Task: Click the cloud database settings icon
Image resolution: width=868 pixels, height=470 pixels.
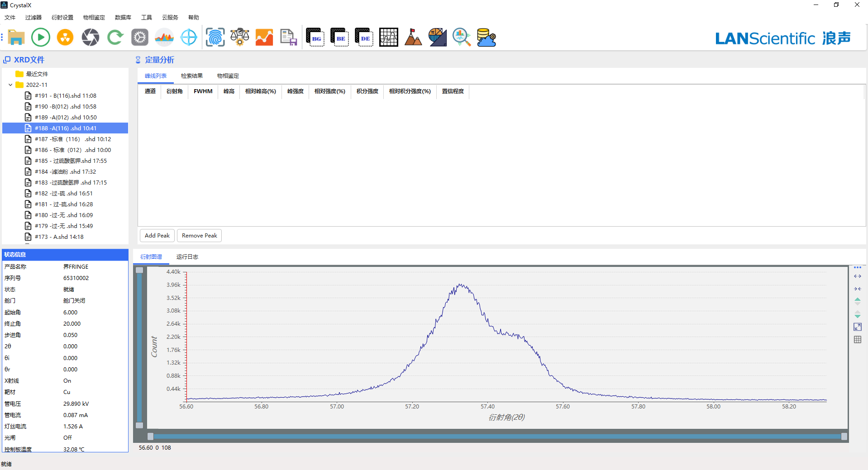Action: click(486, 37)
